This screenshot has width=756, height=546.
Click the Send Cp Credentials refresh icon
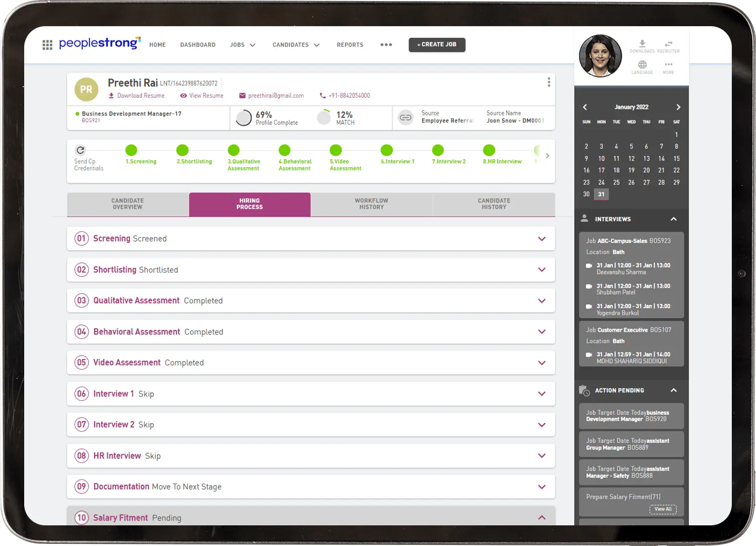[80, 150]
